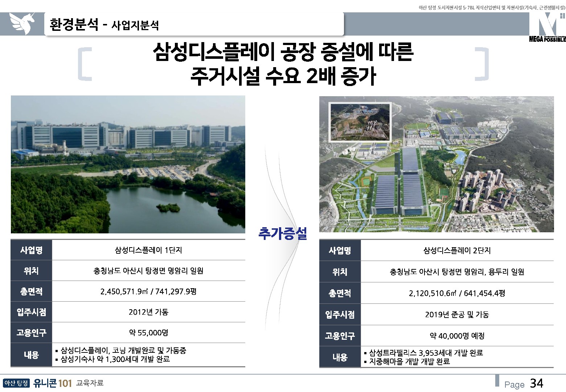Viewport: 566px width, 392px height.
Task: Select area value '2,120,510.6㎡ / 641,454.4평'
Action: coord(457,293)
